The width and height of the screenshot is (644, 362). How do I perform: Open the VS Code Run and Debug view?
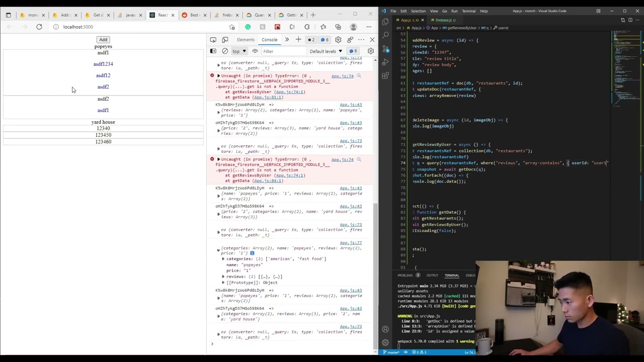385,62
